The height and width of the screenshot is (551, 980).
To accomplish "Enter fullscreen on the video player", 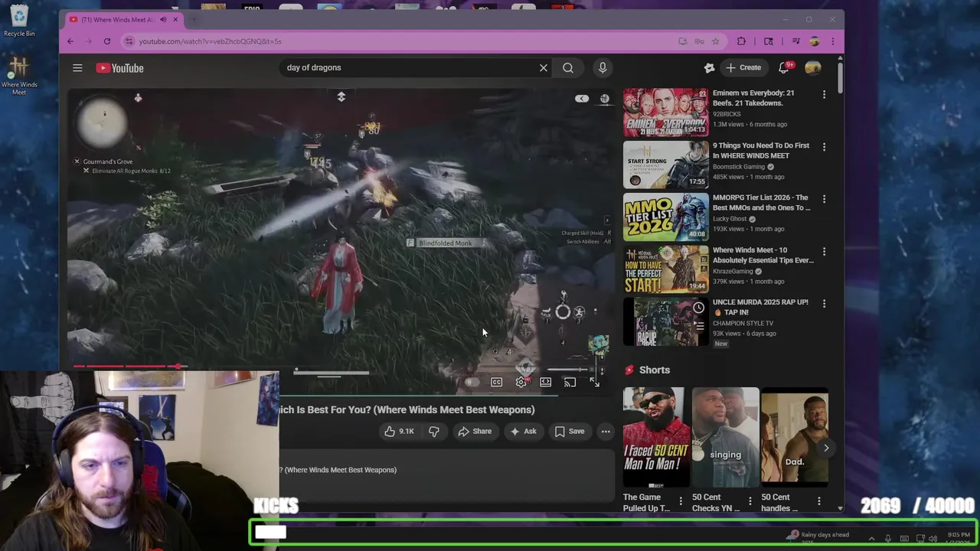I will pos(594,382).
